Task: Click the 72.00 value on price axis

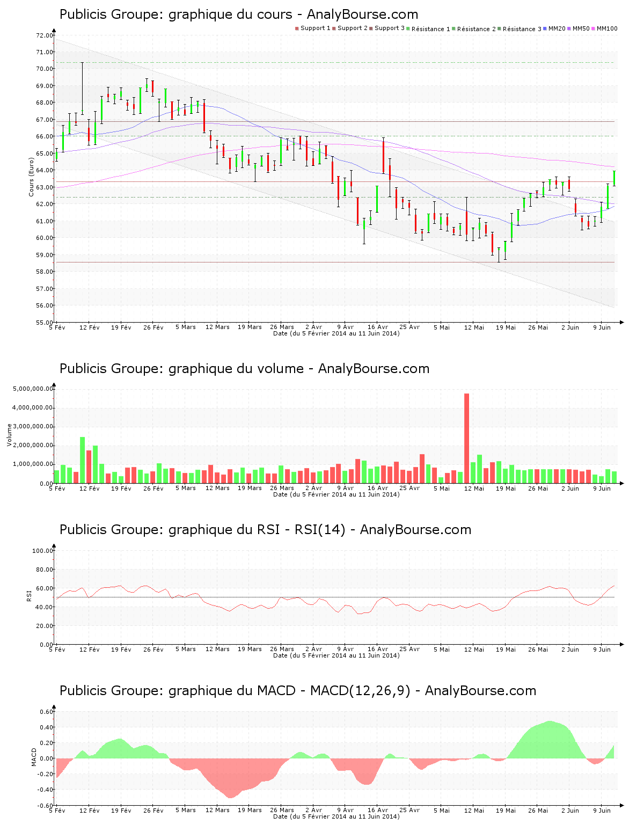Action: [x=44, y=35]
